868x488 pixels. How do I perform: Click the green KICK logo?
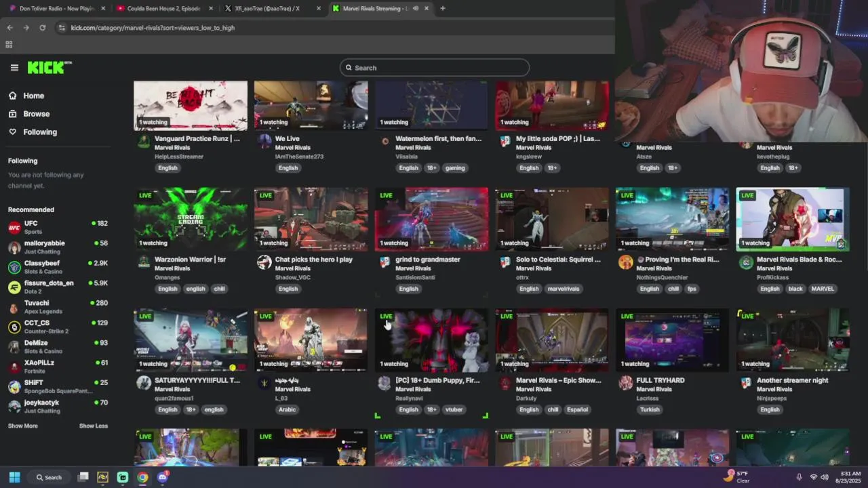[x=49, y=67]
